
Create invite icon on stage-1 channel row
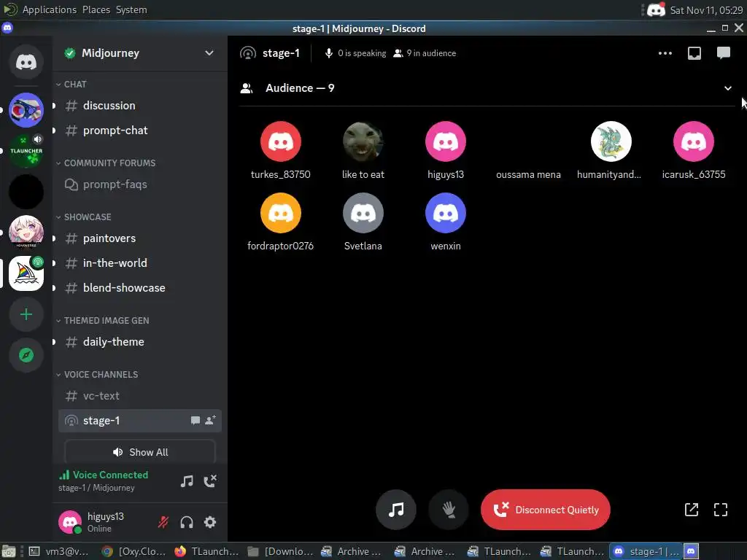click(x=210, y=420)
